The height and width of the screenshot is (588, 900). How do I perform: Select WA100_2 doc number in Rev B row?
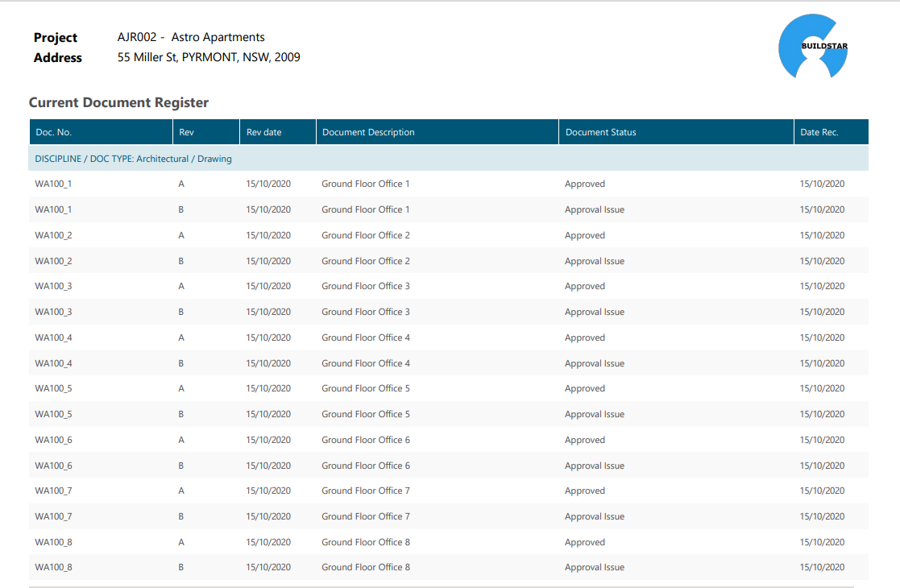(53, 262)
